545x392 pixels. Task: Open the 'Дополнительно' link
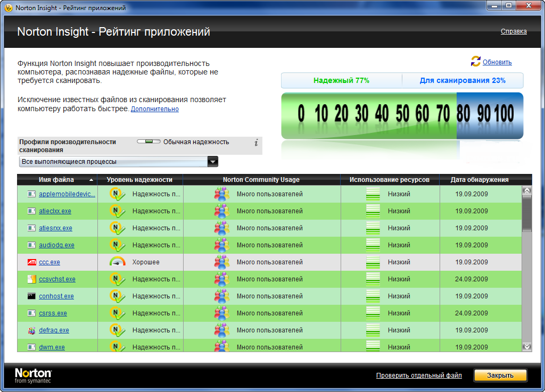(x=155, y=109)
